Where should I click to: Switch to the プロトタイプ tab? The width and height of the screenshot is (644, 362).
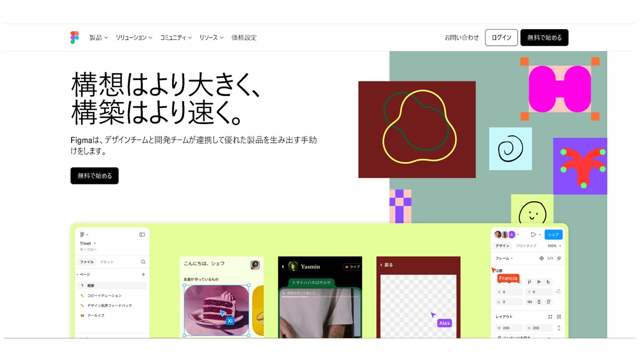click(x=526, y=246)
